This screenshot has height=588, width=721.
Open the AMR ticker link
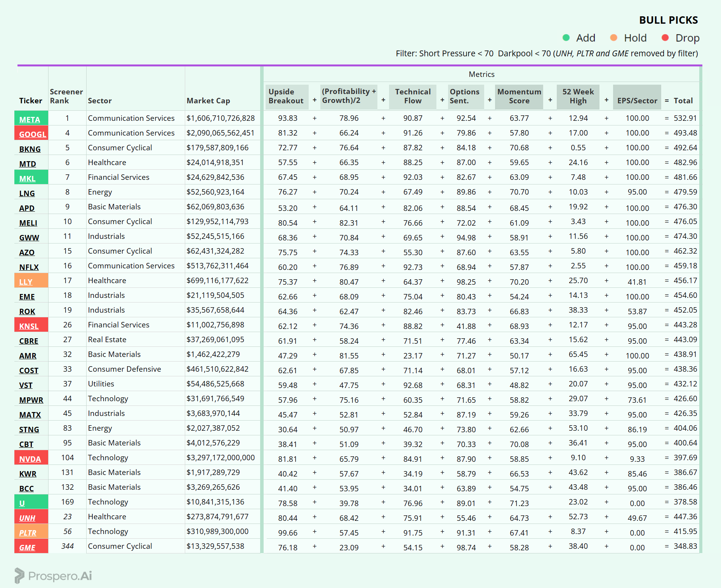[28, 356]
